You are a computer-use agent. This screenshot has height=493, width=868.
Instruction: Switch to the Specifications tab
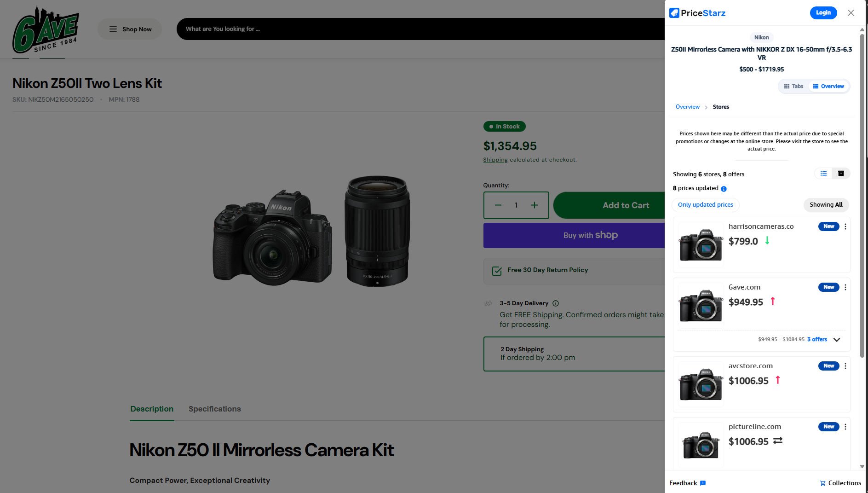tap(215, 409)
